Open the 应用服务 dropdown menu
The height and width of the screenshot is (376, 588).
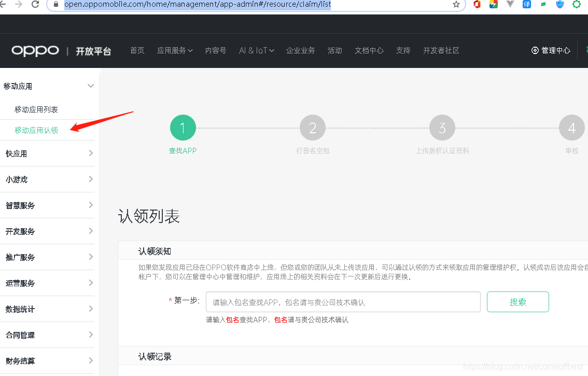pos(175,50)
